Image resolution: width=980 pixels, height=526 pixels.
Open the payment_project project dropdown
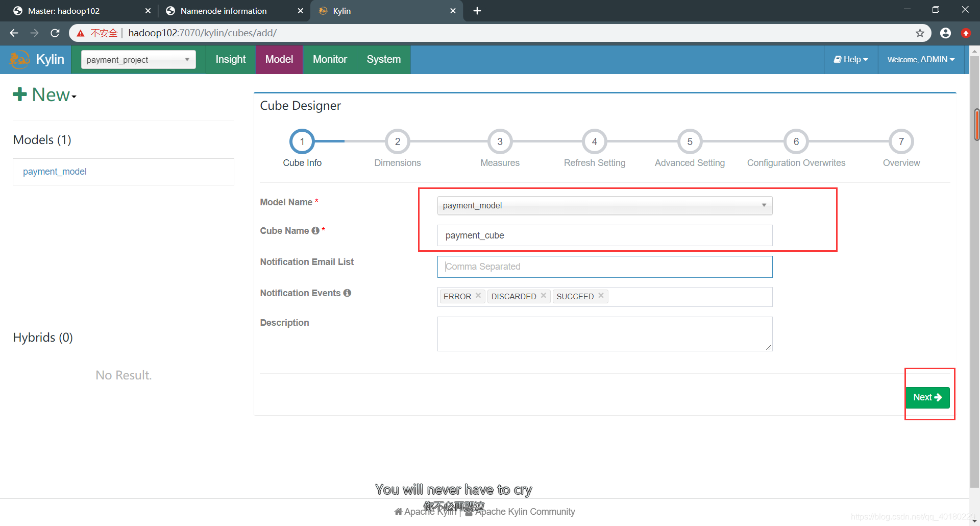coord(138,60)
